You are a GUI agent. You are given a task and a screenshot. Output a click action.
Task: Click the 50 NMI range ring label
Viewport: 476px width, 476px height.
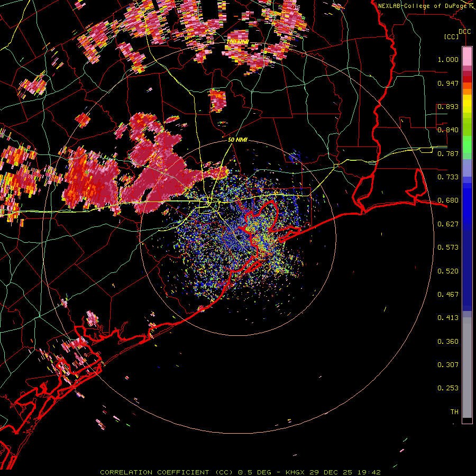coord(237,140)
